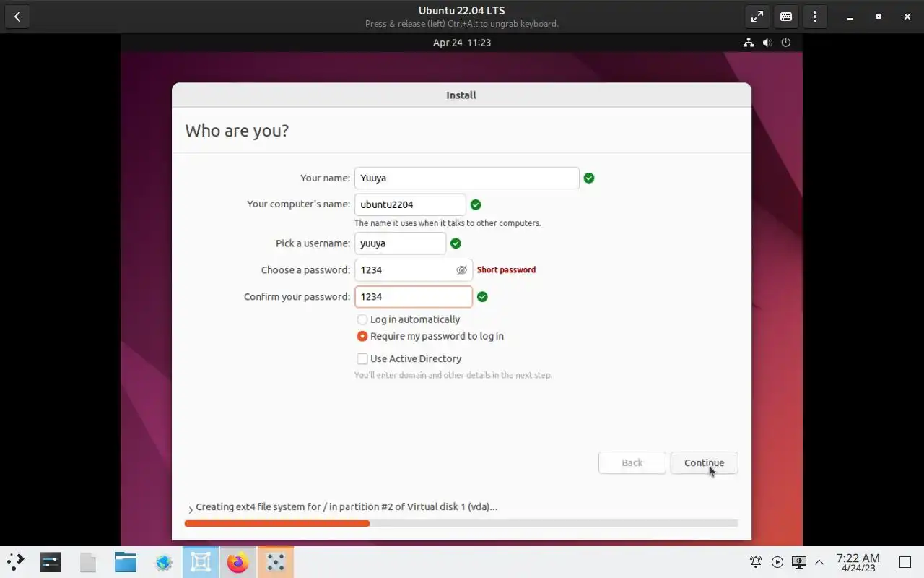Toggle fullscreen for the virtual machine
924x578 pixels.
(x=757, y=17)
